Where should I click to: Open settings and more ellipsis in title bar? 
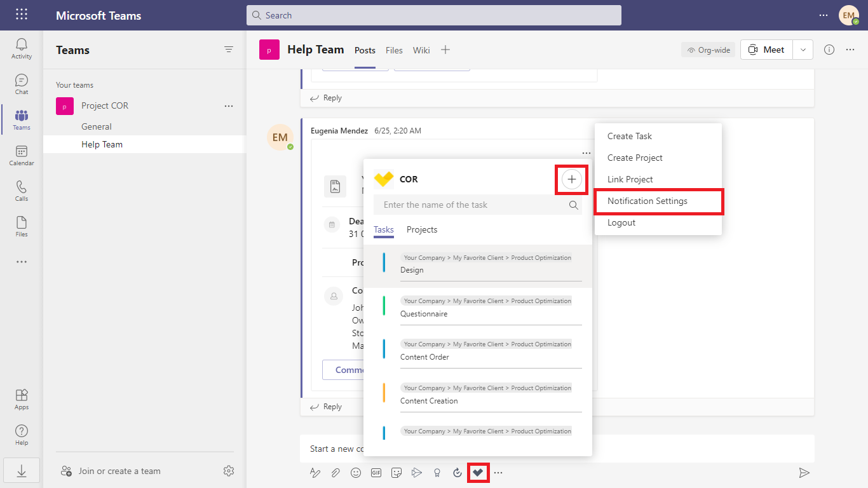824,15
